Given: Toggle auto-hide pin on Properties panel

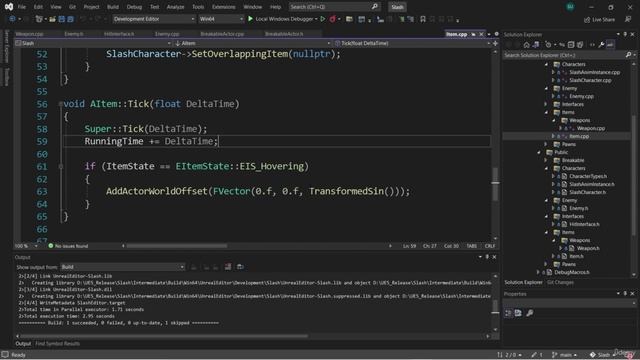Looking at the screenshot, I should point(625,293).
